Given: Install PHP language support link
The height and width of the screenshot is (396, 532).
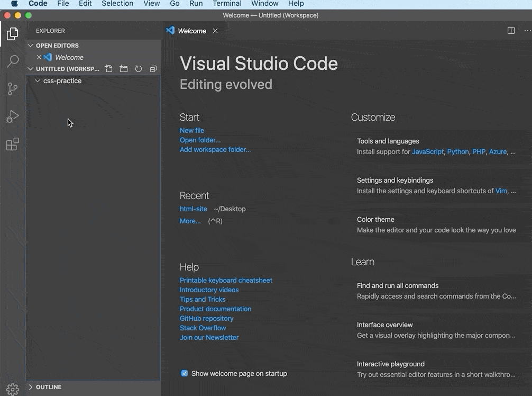Looking at the screenshot, I should 479,152.
